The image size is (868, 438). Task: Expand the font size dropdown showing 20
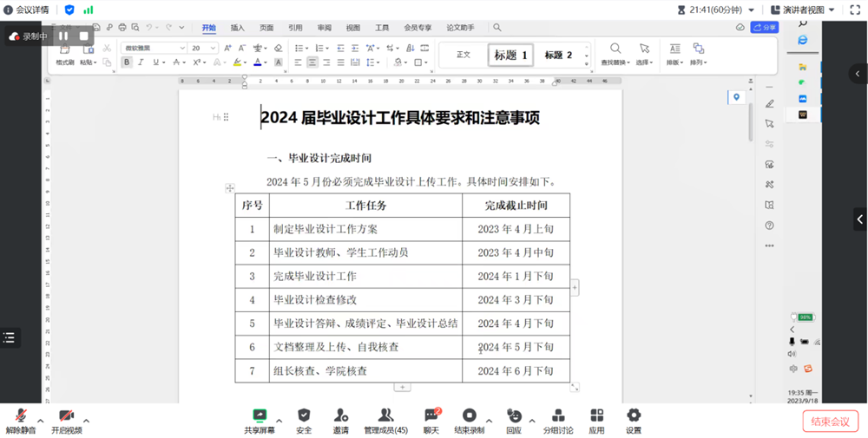click(214, 48)
